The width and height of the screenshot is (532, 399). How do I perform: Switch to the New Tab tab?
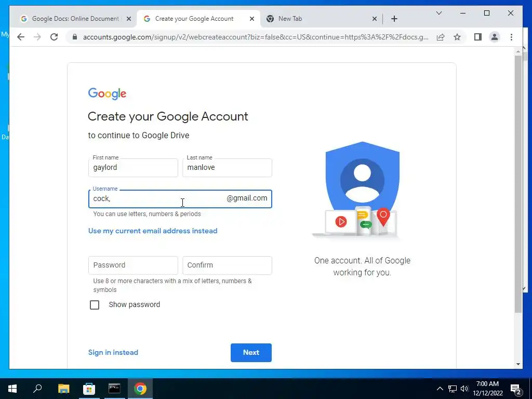pos(321,19)
